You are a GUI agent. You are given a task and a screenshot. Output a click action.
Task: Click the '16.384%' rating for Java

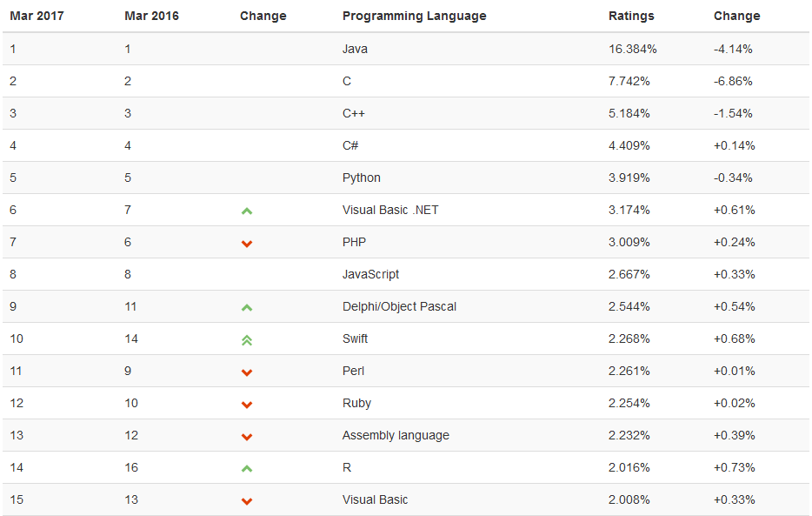click(x=633, y=49)
